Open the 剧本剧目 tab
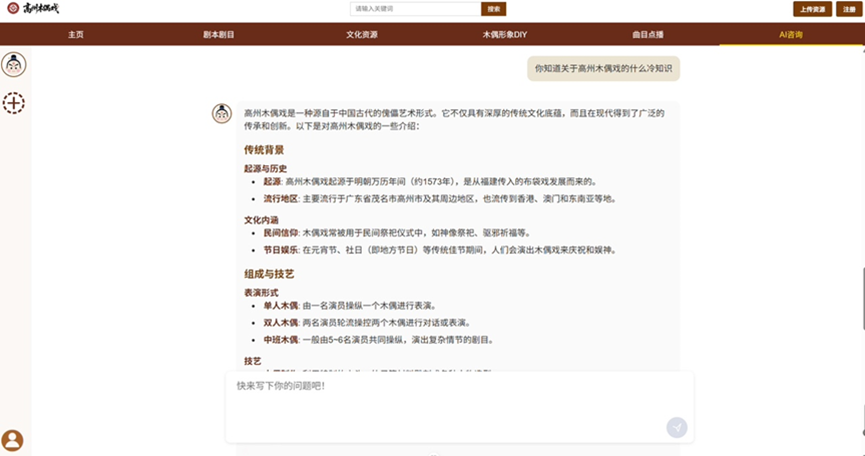This screenshot has width=865, height=456. [218, 34]
